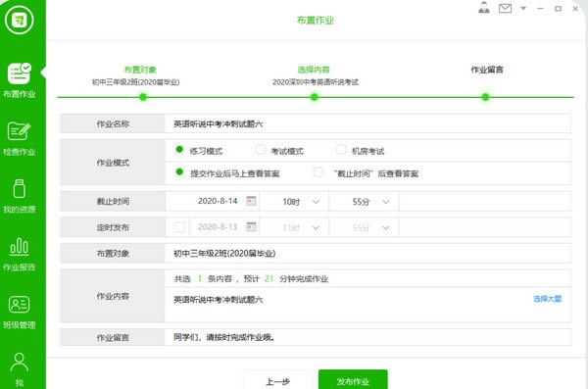Click 上一步 button
Image resolution: width=588 pixels, height=389 pixels.
pos(278,380)
